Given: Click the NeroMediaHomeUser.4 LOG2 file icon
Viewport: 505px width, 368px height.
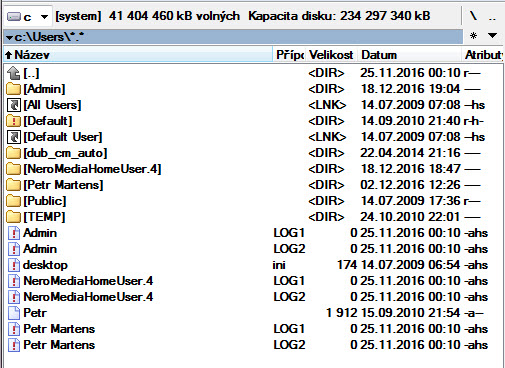Looking at the screenshot, I should pos(14,297).
